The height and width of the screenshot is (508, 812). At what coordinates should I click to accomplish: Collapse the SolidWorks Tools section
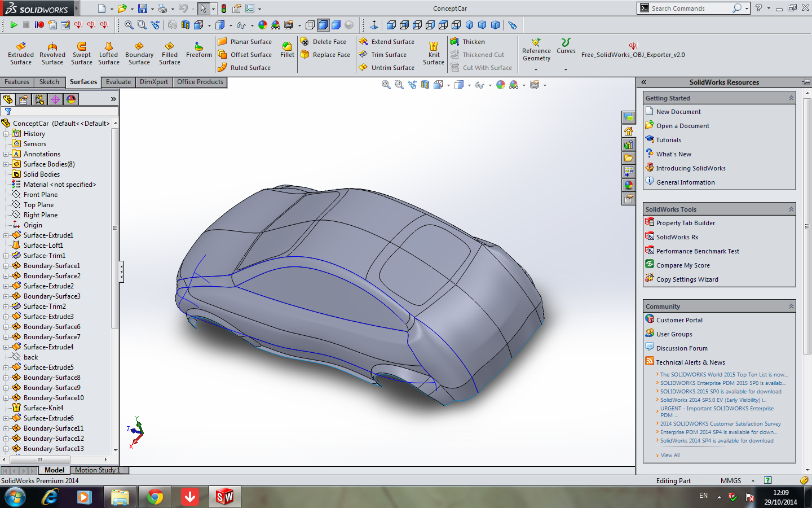coord(791,209)
